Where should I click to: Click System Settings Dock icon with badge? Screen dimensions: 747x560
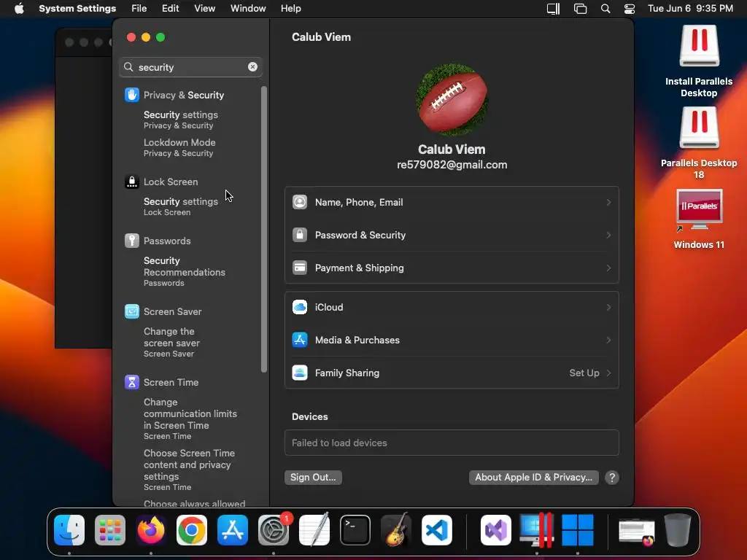274,530
